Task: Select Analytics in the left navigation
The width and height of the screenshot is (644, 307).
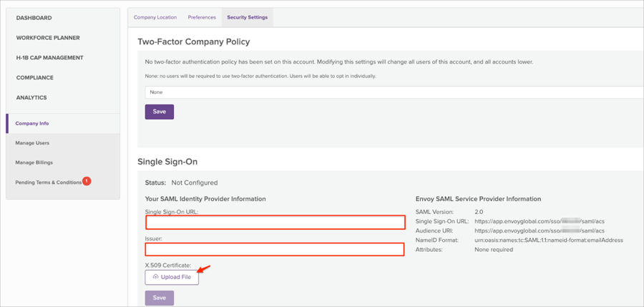Action: 31,98
